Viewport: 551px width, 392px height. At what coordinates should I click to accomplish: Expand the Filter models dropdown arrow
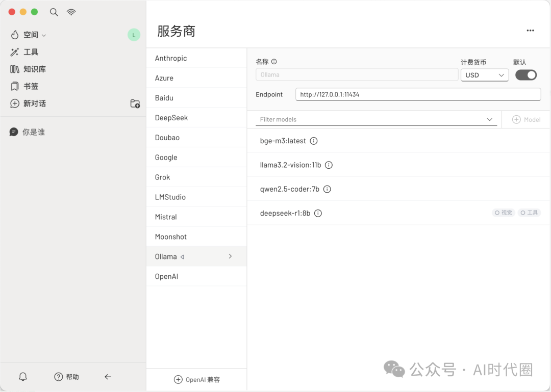(x=489, y=119)
